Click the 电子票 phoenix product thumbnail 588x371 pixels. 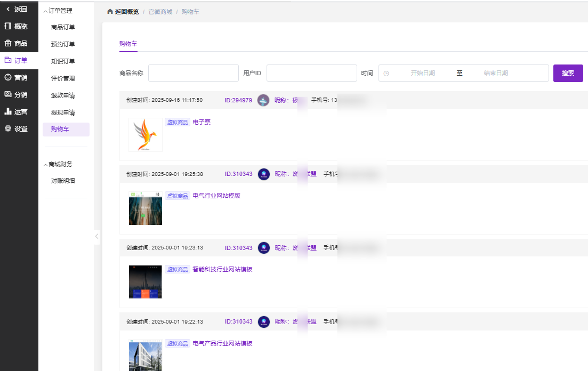[146, 135]
